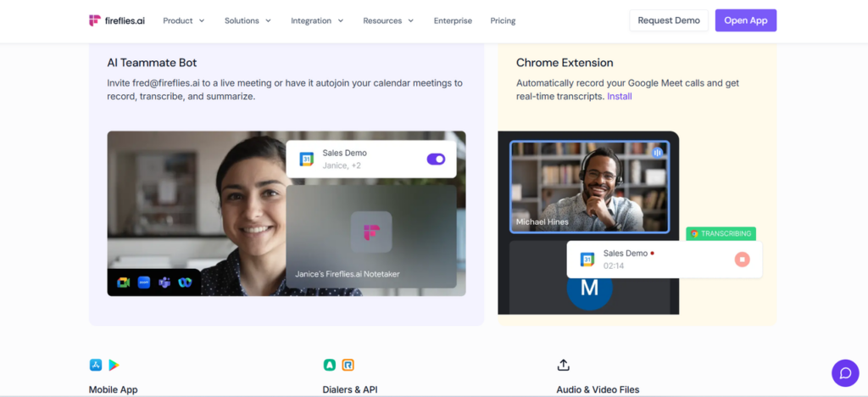This screenshot has height=397, width=868.
Task: Go to the Pricing page
Action: [x=503, y=20]
